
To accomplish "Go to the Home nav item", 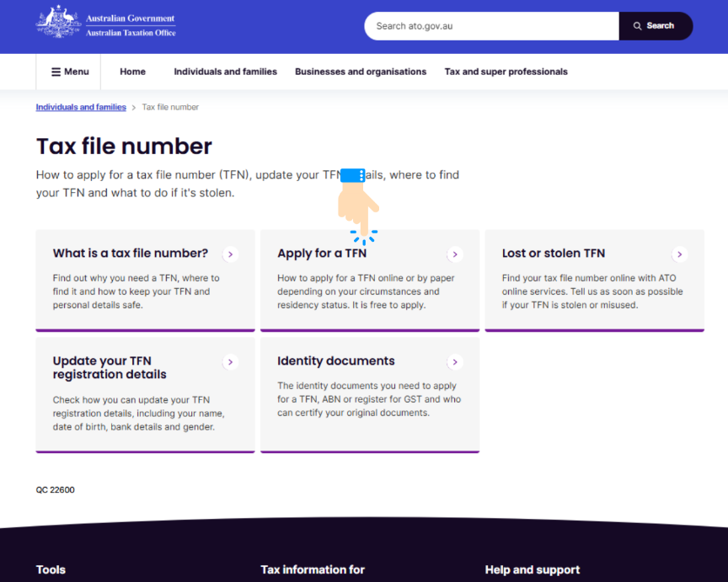I will (x=132, y=72).
